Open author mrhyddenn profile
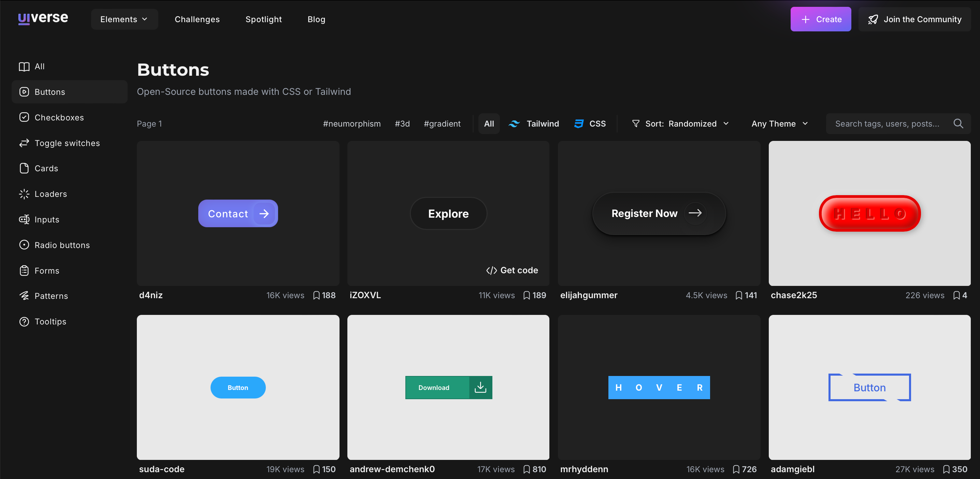Image resolution: width=980 pixels, height=479 pixels. 584,469
